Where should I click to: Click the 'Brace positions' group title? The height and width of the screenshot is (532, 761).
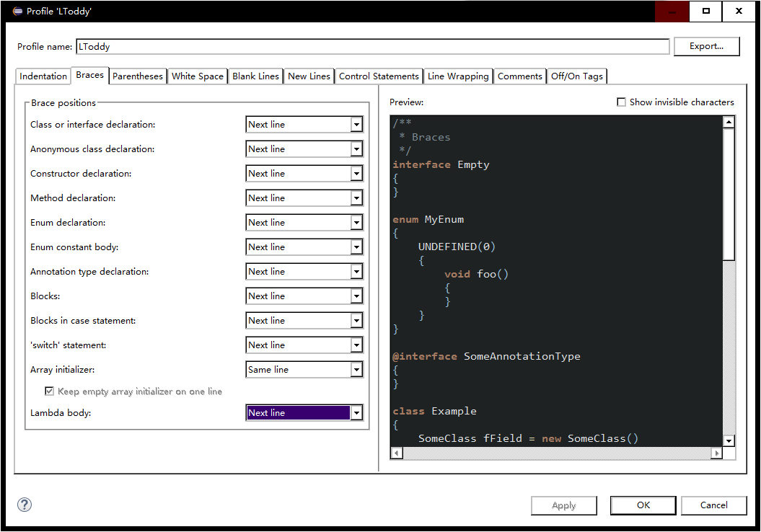63,103
